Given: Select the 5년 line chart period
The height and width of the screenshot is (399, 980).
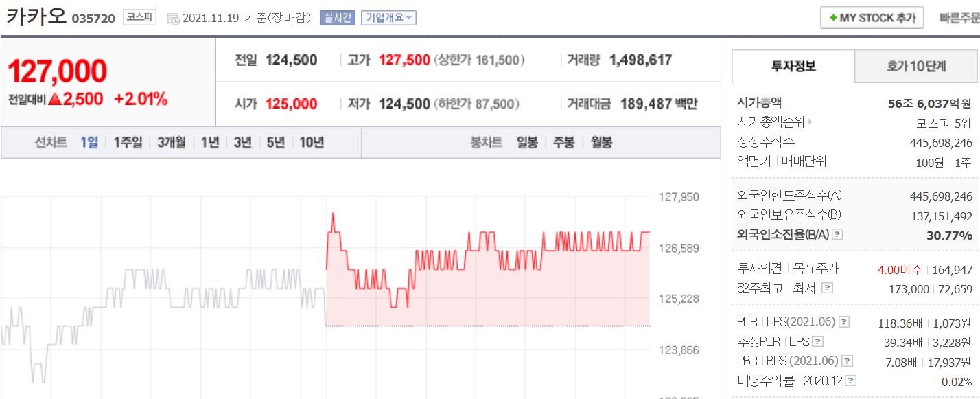Looking at the screenshot, I should pos(275,143).
